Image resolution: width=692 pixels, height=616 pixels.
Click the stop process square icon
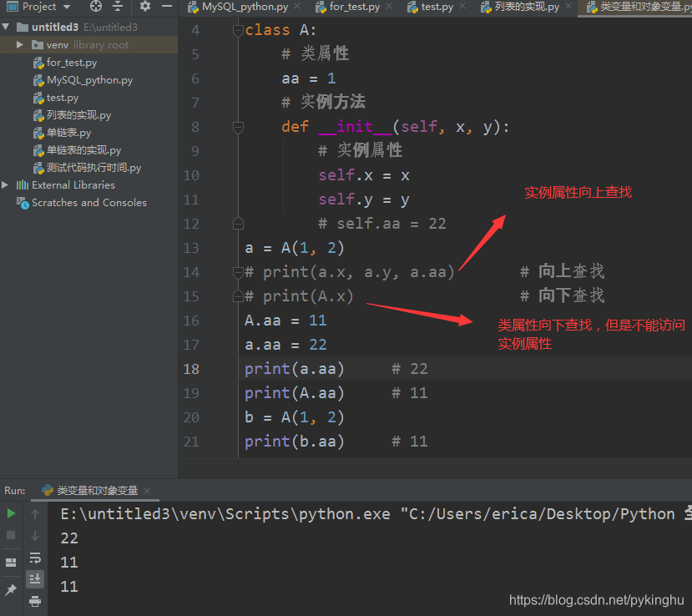[11, 535]
